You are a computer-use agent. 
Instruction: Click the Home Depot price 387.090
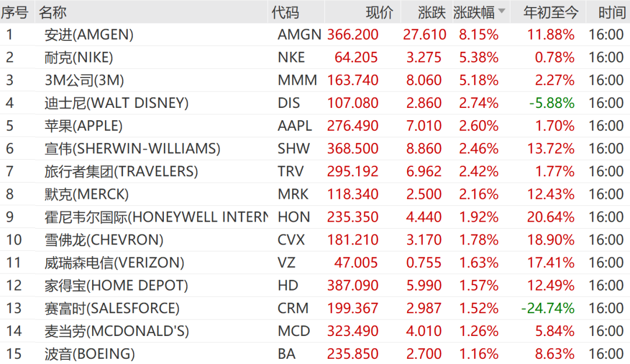click(353, 285)
